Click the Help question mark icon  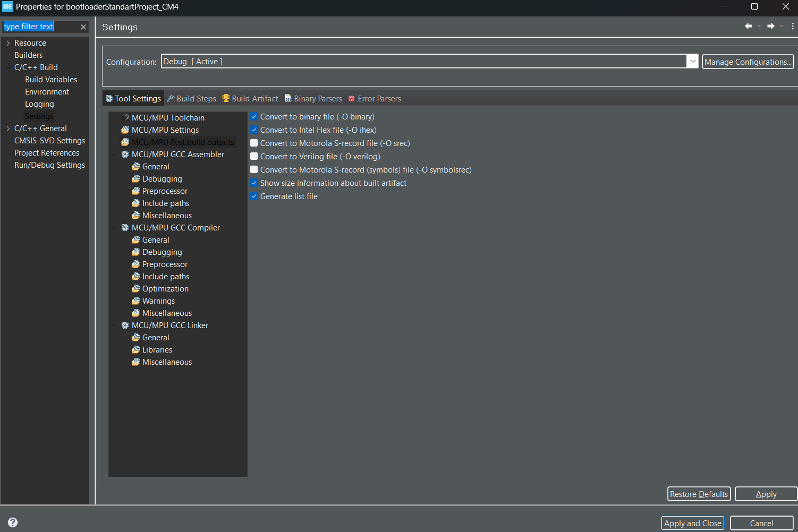click(12, 521)
